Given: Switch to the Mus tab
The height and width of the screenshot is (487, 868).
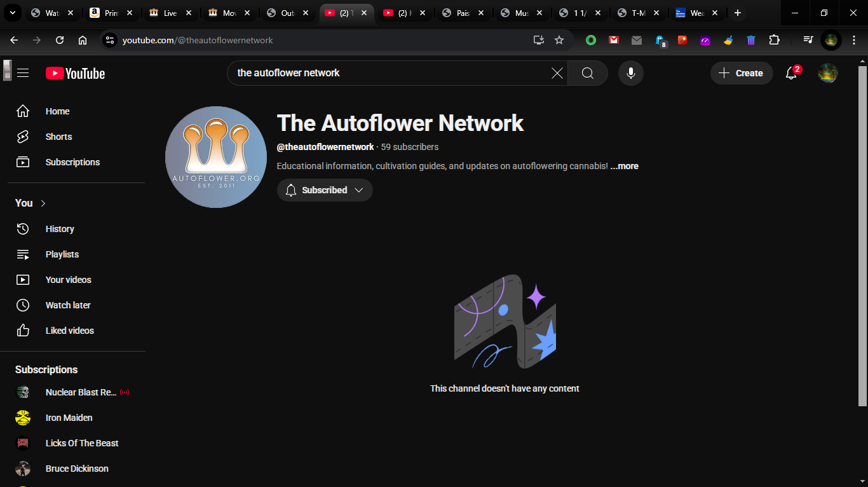Looking at the screenshot, I should click(x=521, y=13).
